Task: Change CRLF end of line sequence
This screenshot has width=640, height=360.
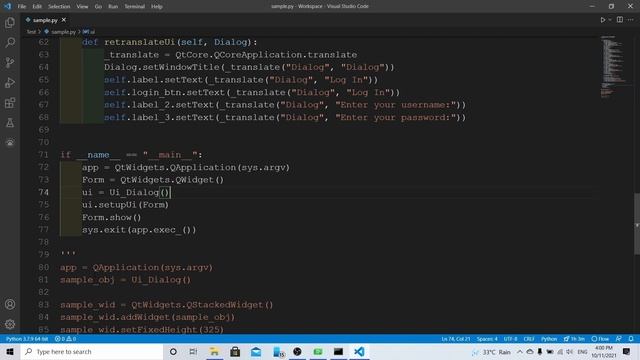Action: click(529, 339)
